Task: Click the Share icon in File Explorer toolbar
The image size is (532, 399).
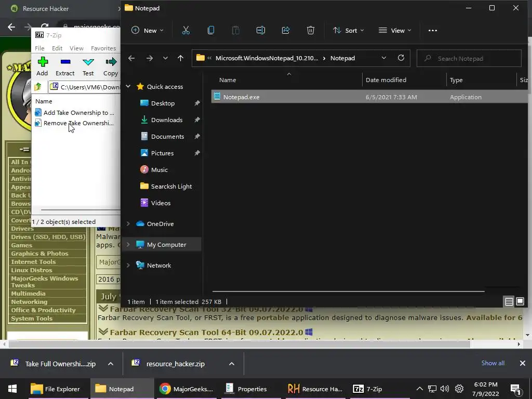Action: (x=286, y=30)
